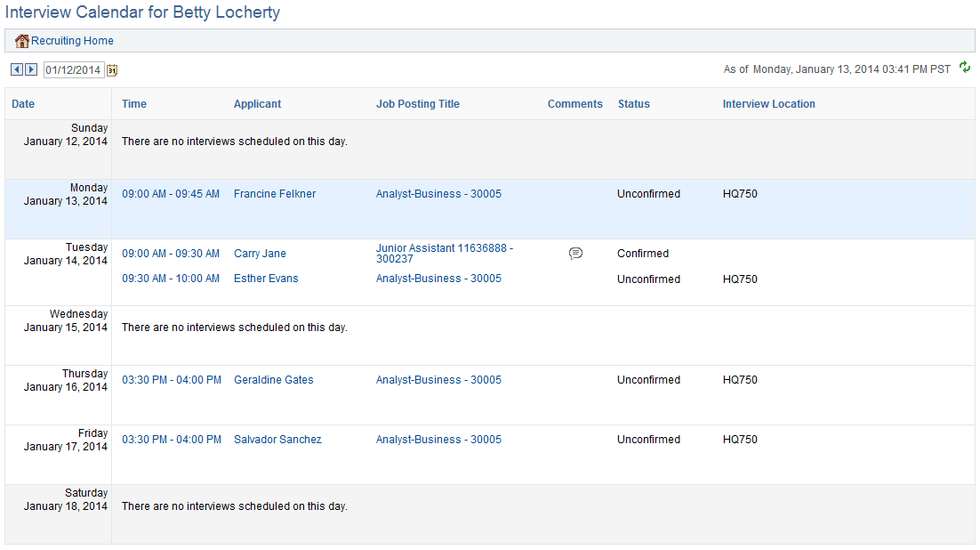
Task: Click the Interview Location column header
Action: [x=768, y=104]
